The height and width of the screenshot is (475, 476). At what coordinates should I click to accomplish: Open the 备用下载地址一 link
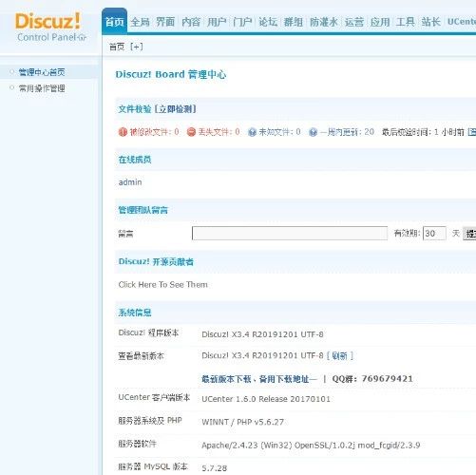click(288, 379)
